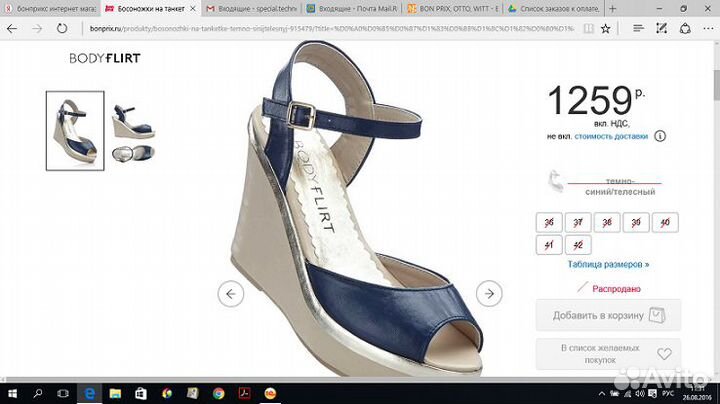Open the стоимость доставки link
This screenshot has width=720, height=404.
(x=611, y=136)
